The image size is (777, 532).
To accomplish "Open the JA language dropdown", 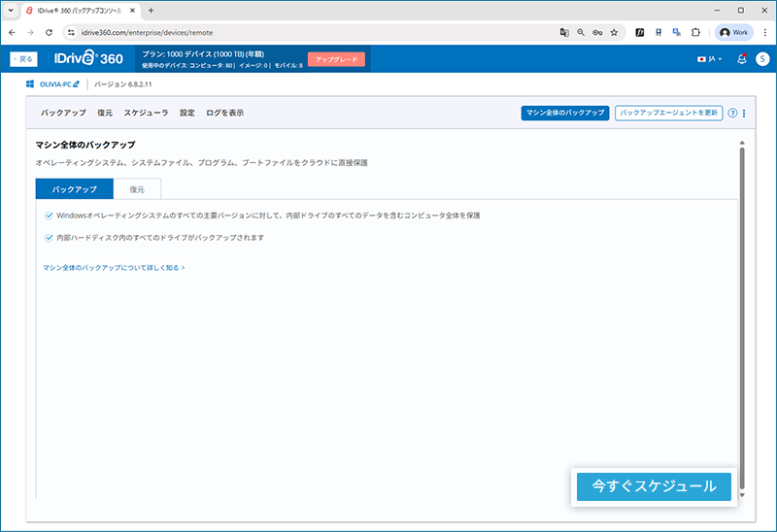I will [x=710, y=59].
